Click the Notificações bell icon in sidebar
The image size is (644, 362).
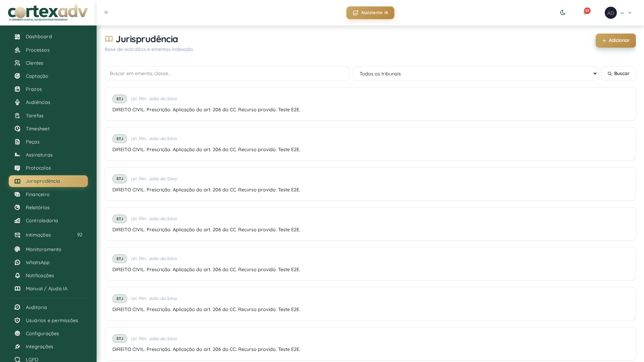pos(17,276)
